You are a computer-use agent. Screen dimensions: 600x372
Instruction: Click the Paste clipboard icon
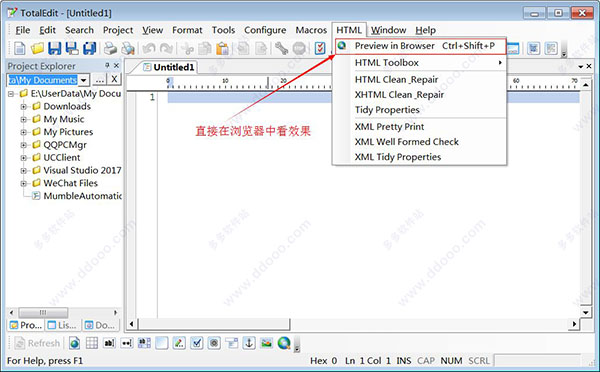[222, 48]
